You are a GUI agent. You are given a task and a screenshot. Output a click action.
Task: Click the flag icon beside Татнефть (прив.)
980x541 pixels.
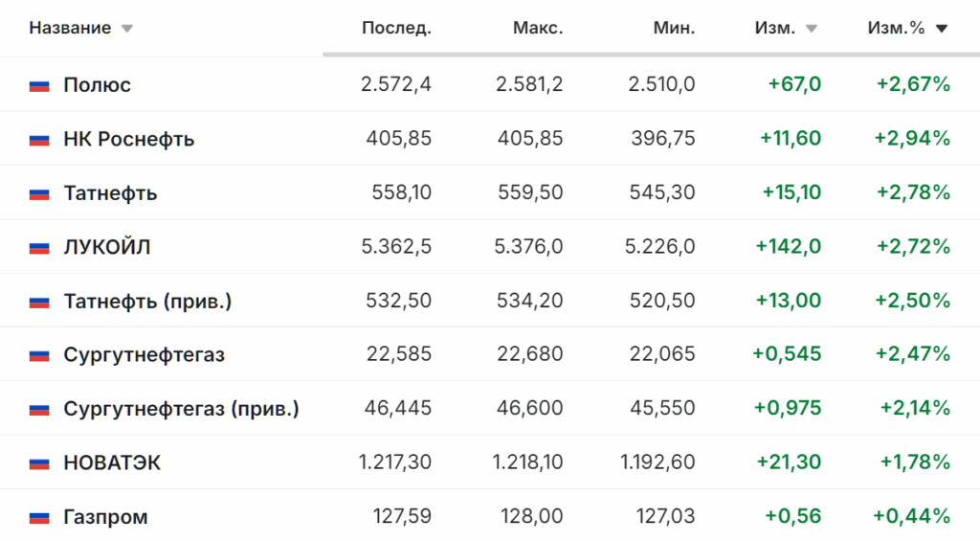pyautogui.click(x=39, y=302)
